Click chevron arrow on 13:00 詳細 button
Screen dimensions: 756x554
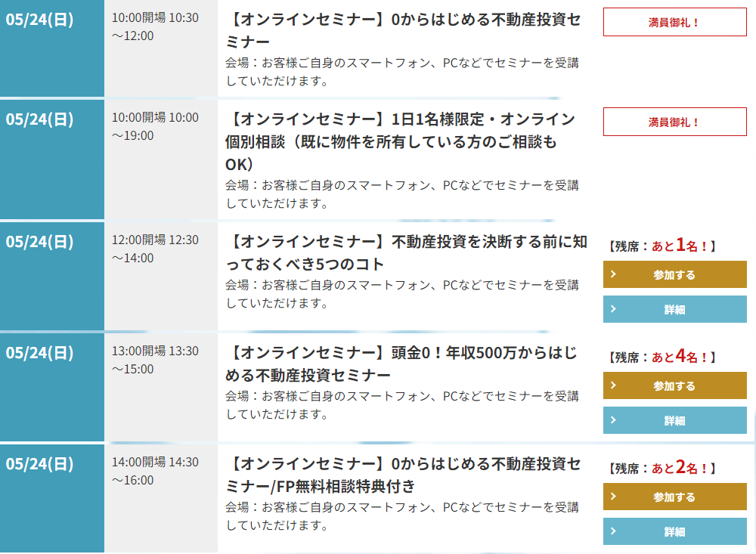coord(613,420)
